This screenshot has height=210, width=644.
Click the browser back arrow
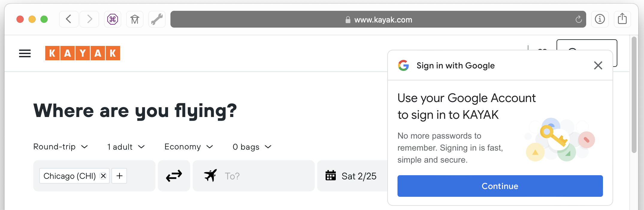click(69, 19)
